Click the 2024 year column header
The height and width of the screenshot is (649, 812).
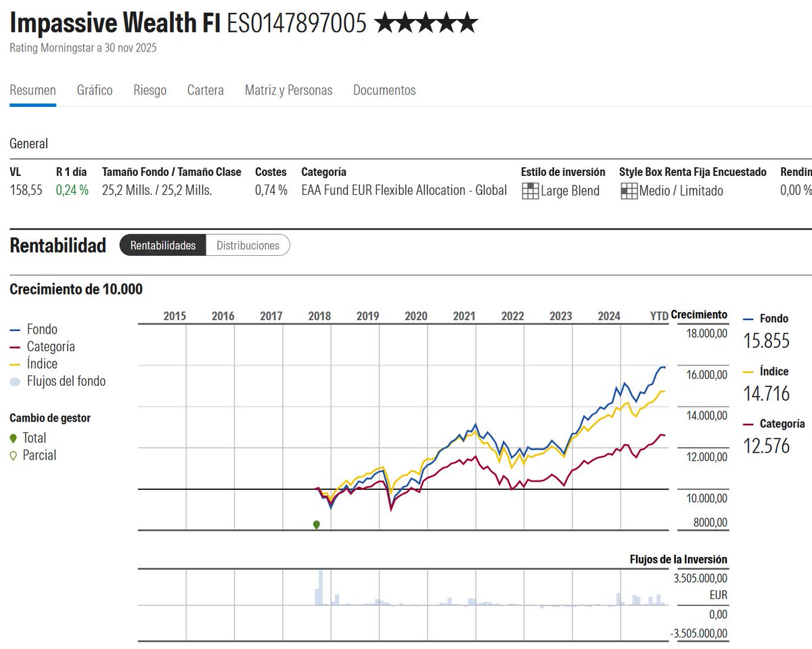(609, 316)
